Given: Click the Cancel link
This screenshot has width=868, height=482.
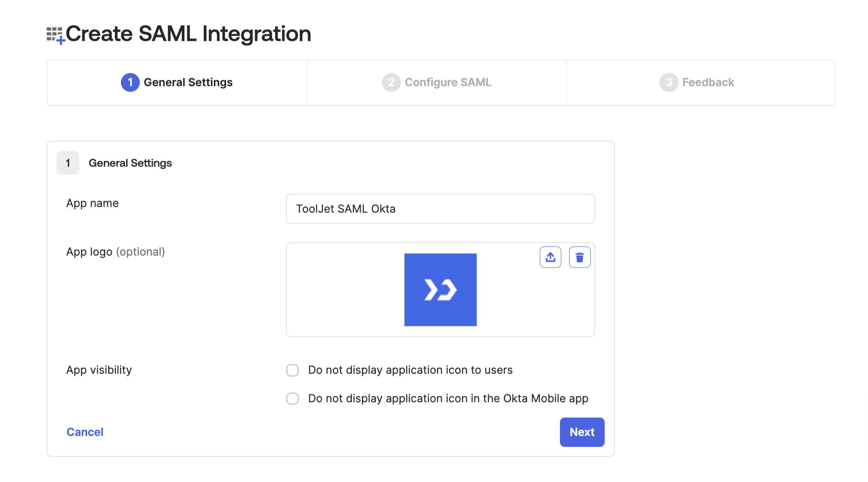Looking at the screenshot, I should click(x=85, y=432).
